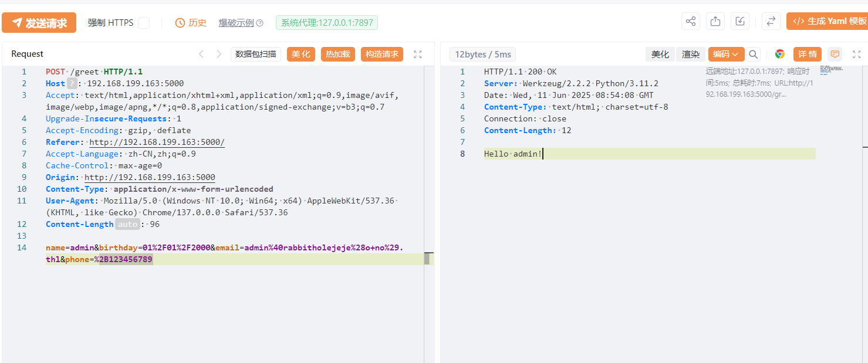Click the 发送请求 button
The height and width of the screenshot is (363, 868).
click(39, 23)
